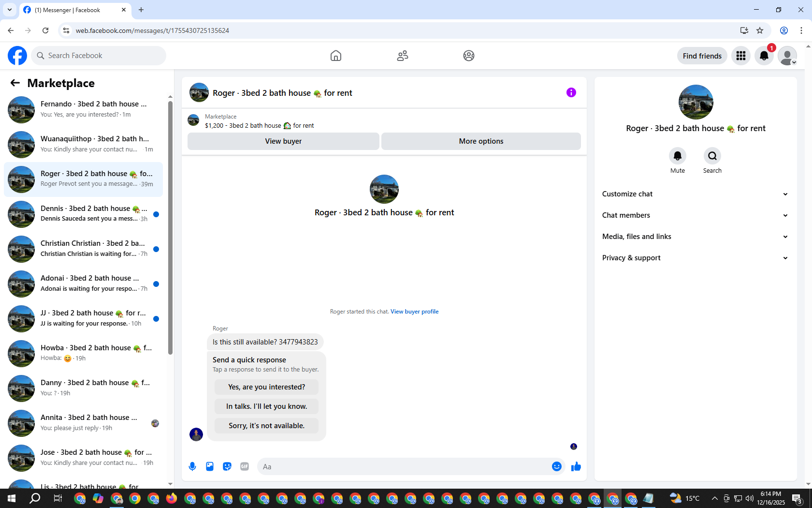Choose a GIF icon
812x508 pixels.
pos(245,466)
